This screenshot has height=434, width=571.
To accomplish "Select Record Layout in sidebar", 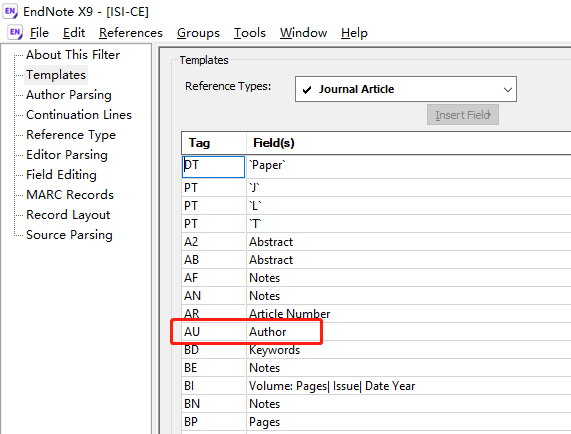I will pos(68,215).
